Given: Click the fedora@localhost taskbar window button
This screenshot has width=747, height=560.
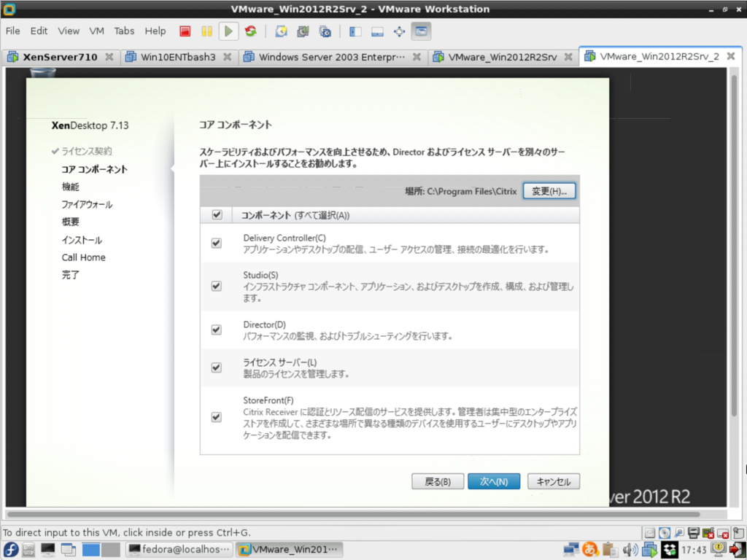Looking at the screenshot, I should click(179, 550).
